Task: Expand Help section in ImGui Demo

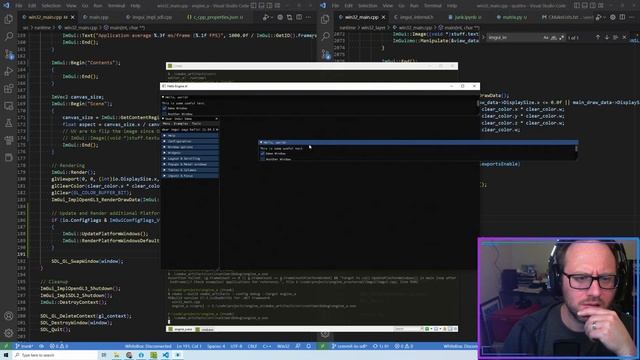Action: pos(190,136)
